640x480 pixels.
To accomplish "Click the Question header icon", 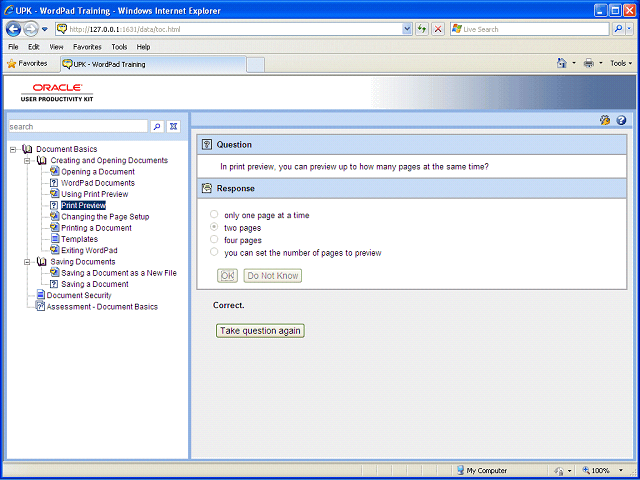I will tap(207, 144).
